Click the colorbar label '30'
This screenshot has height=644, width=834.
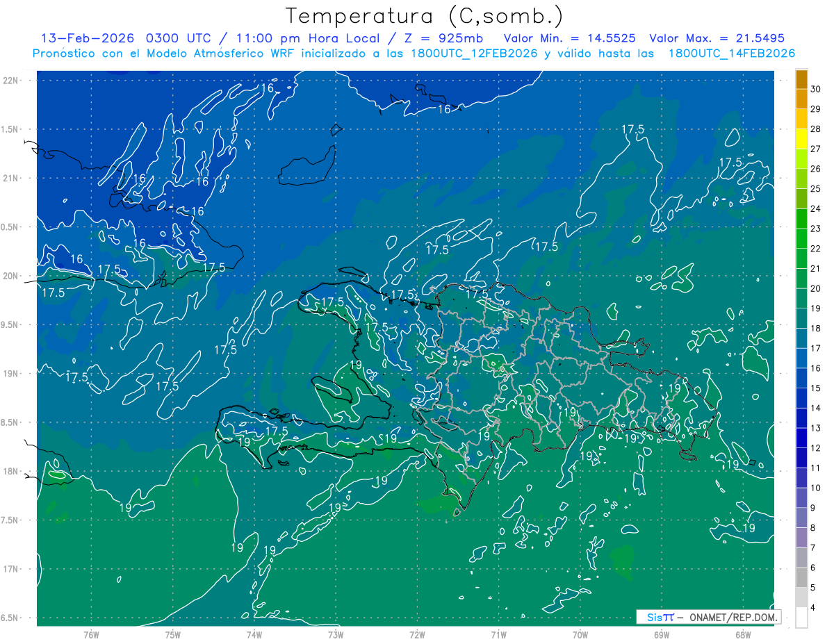click(816, 89)
